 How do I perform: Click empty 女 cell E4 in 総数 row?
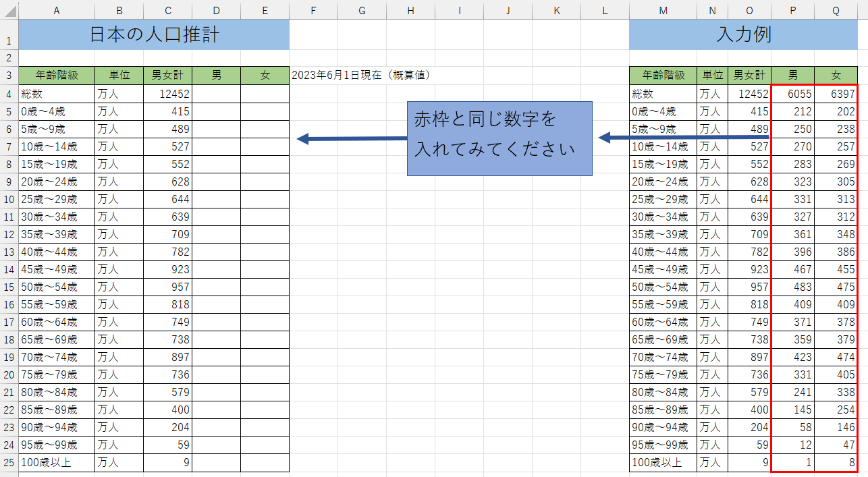click(x=265, y=94)
